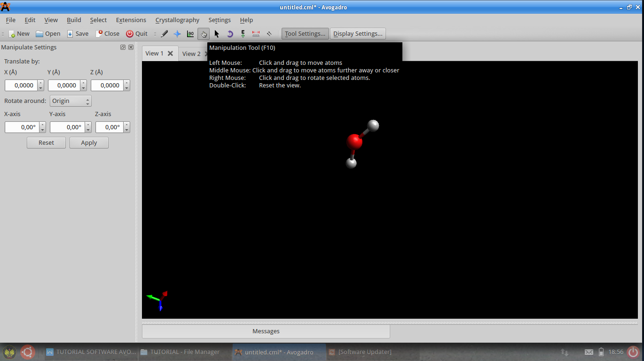Increment the X-axis rotation value
The height and width of the screenshot is (361, 644).
[x=42, y=124]
